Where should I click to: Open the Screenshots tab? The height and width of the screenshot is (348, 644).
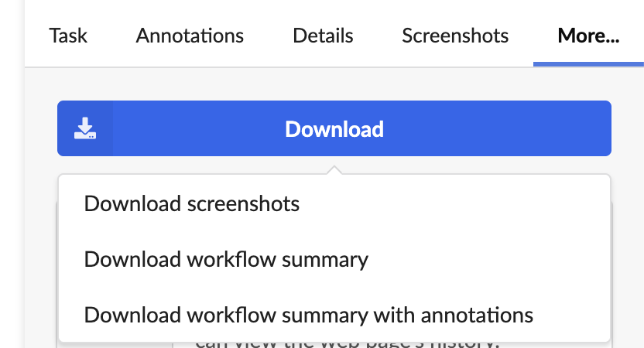point(455,36)
